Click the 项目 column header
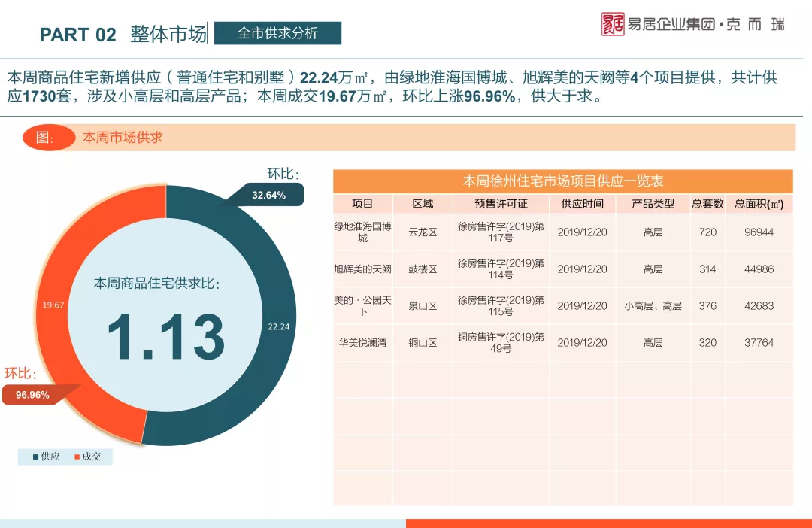This screenshot has width=812, height=528. click(362, 204)
